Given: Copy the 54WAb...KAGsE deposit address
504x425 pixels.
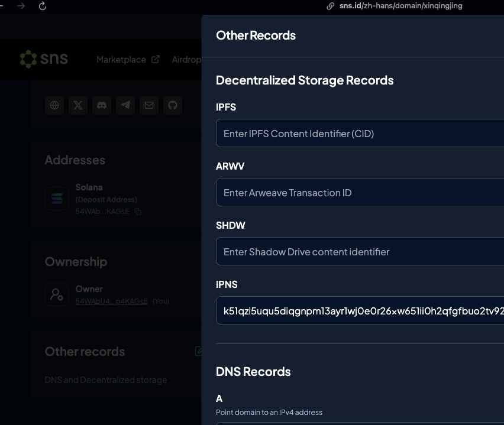Looking at the screenshot, I should pyautogui.click(x=138, y=212).
